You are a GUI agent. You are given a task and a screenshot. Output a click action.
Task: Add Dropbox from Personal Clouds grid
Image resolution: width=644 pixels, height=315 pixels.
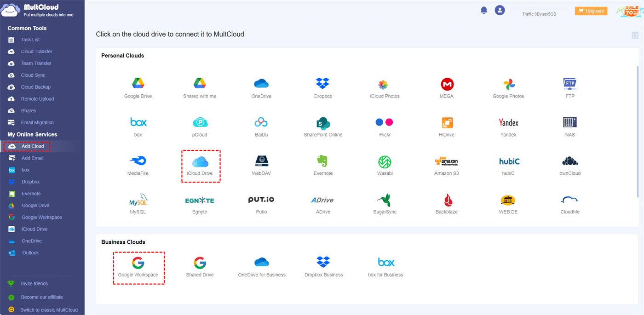coord(323,88)
